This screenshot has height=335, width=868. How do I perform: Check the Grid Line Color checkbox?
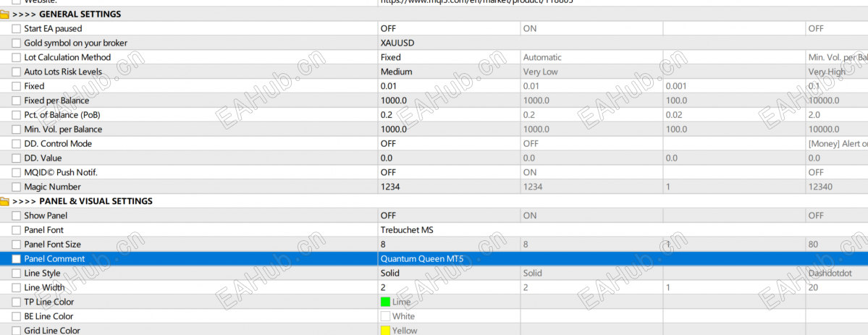(x=16, y=331)
